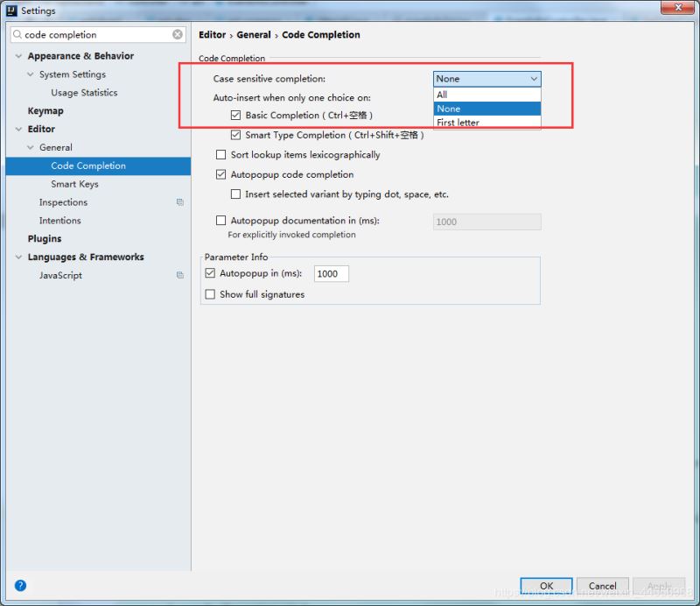Collapse the General tree node

[x=31, y=147]
